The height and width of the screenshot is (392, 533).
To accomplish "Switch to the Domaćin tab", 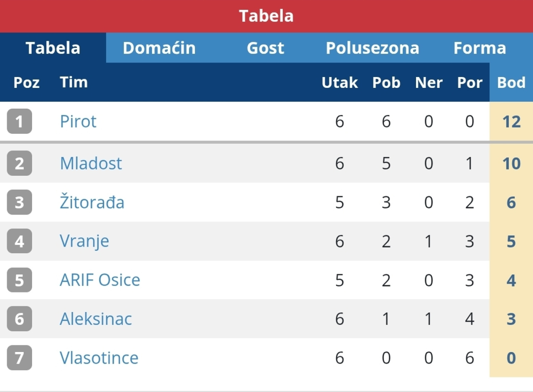I will pos(159,48).
